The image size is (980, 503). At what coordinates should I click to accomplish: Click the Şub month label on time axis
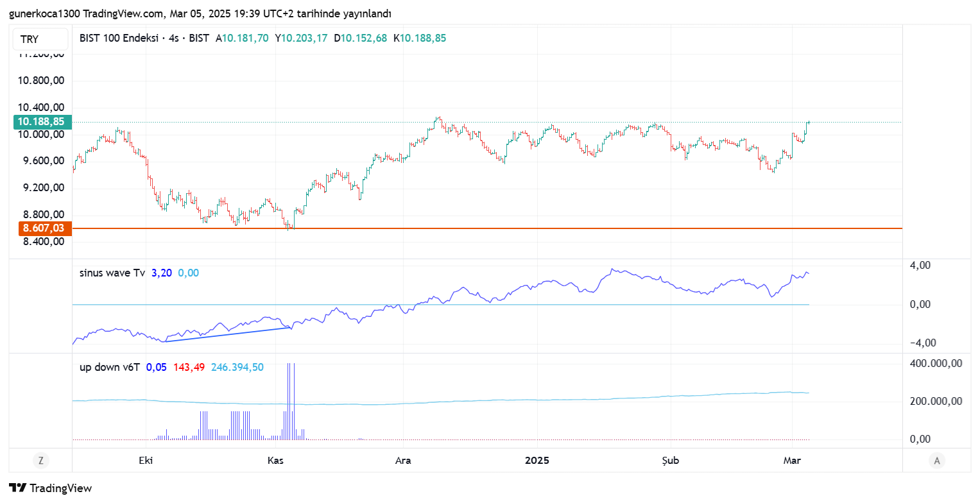[671, 461]
